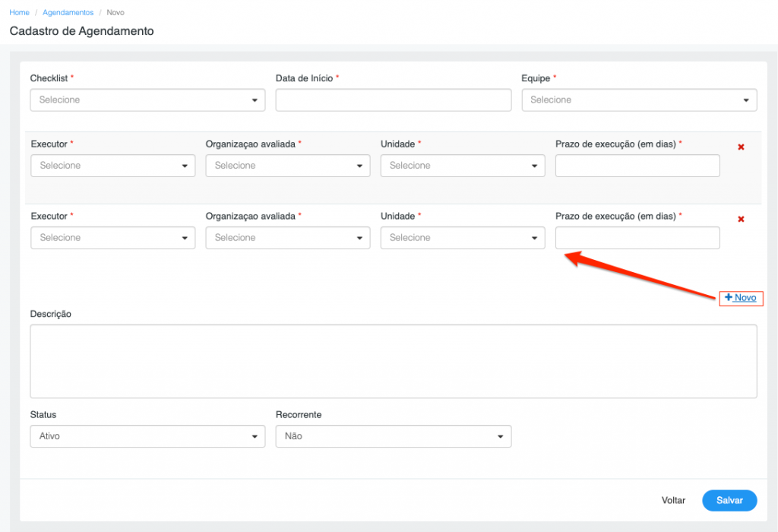Click the plus Novo link to add row
The image size is (778, 532).
click(741, 298)
